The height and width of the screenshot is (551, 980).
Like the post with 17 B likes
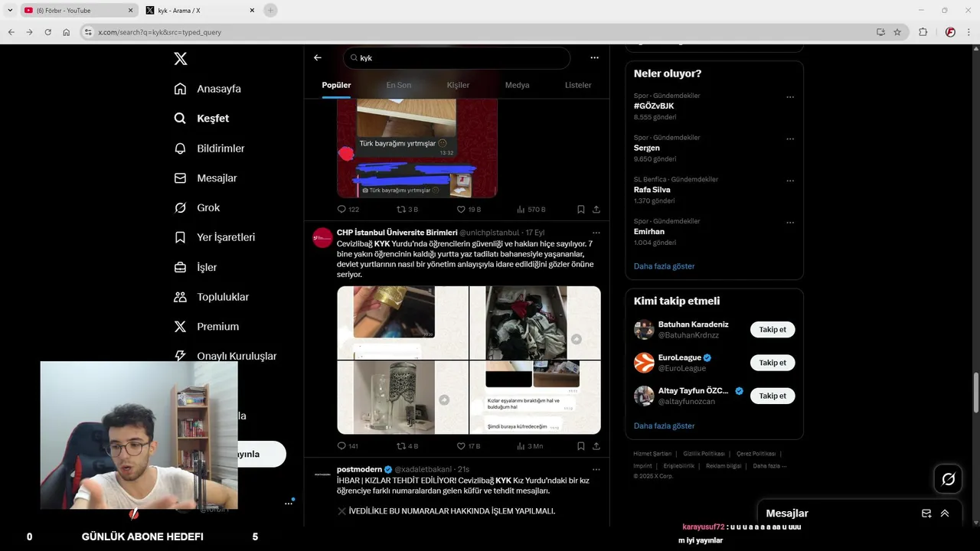click(x=468, y=445)
